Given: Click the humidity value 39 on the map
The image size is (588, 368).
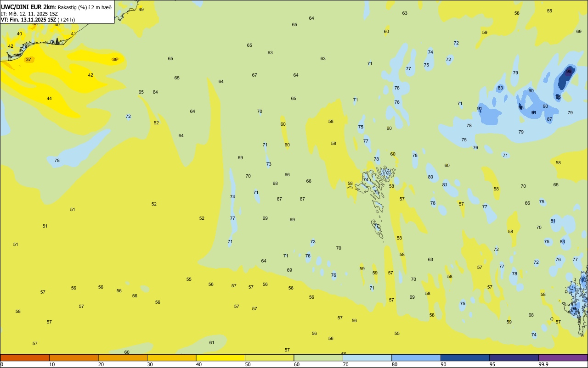Looking at the screenshot, I should pos(115,60).
